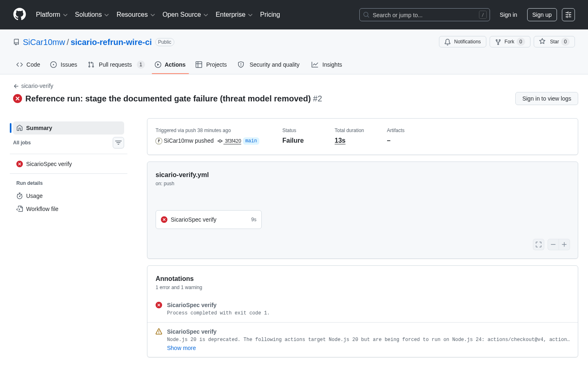Switch to the Code tab

pyautogui.click(x=28, y=65)
